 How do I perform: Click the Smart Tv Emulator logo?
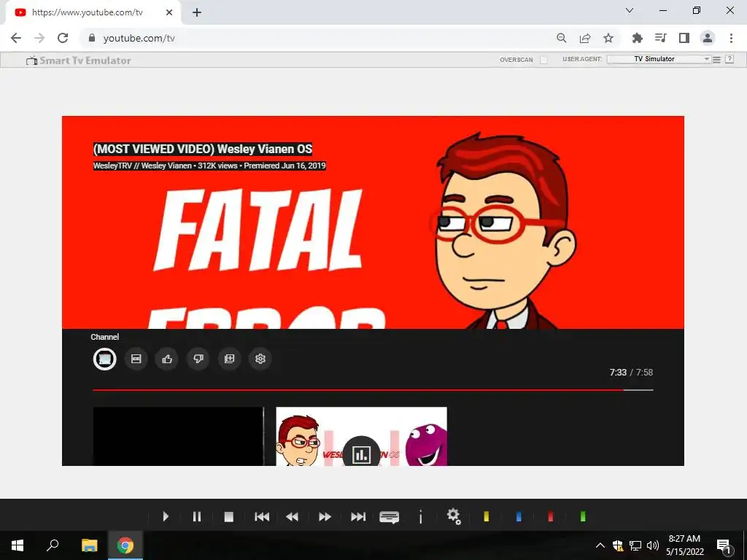[79, 61]
